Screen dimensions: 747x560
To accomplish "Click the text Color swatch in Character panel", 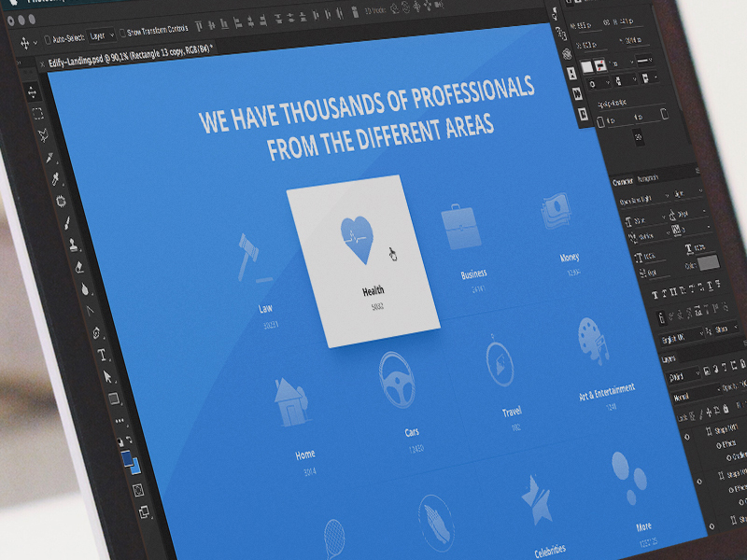I will point(709,262).
